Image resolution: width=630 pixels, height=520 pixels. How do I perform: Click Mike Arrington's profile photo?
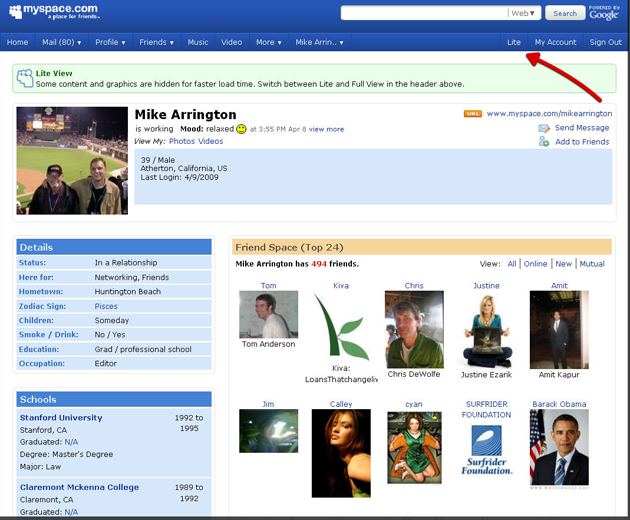point(72,160)
